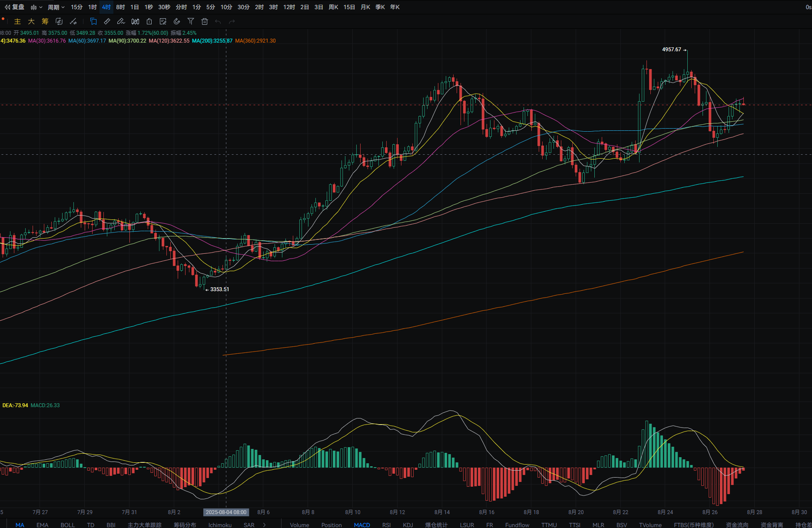Click the redo arrow icon
812x528 pixels.
pyautogui.click(x=232, y=21)
